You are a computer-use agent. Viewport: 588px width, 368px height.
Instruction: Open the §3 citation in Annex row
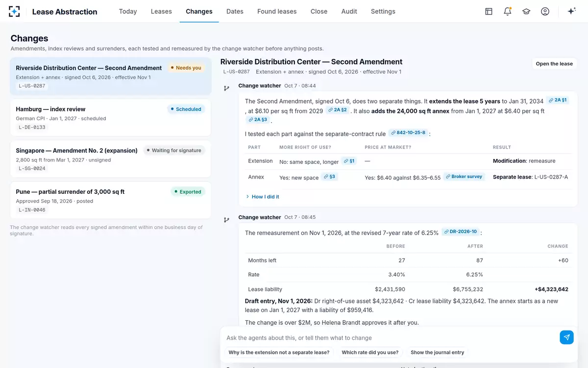(329, 176)
